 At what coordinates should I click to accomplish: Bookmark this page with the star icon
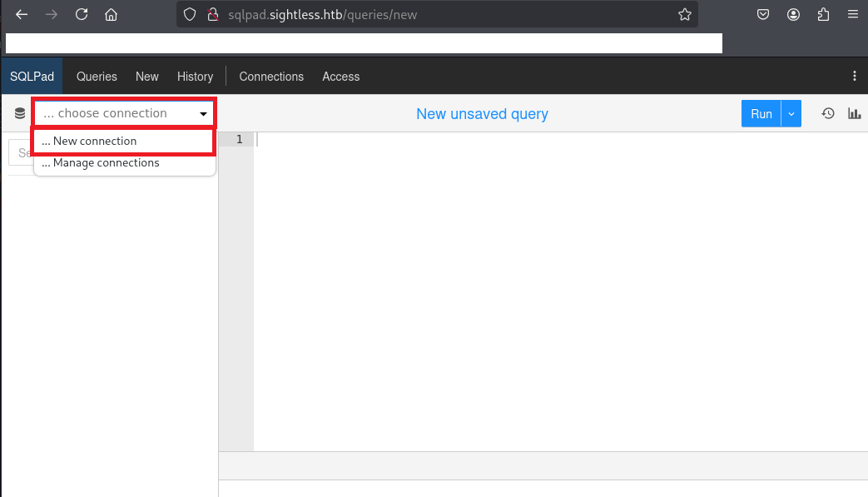click(x=684, y=14)
